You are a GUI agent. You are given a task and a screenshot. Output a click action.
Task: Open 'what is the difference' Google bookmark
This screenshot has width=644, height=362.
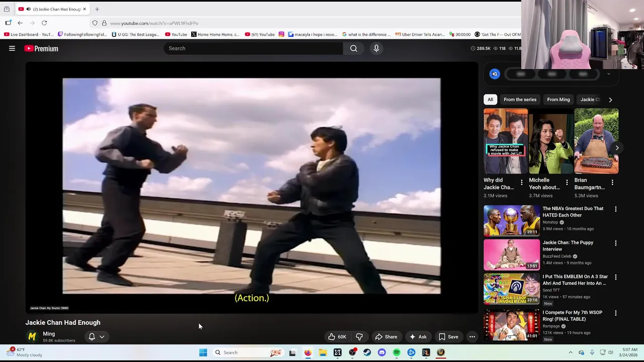(366, 34)
